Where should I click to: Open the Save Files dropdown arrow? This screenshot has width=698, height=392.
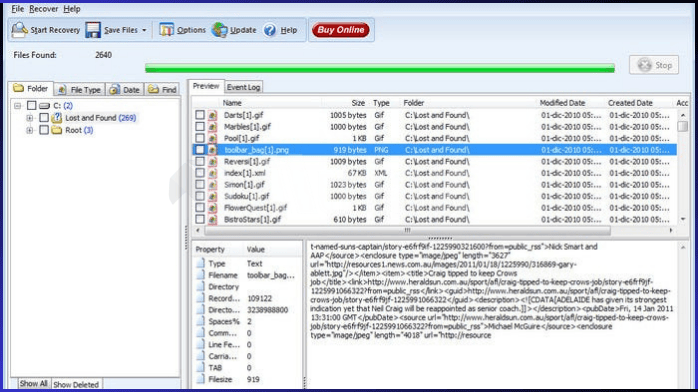tap(144, 30)
